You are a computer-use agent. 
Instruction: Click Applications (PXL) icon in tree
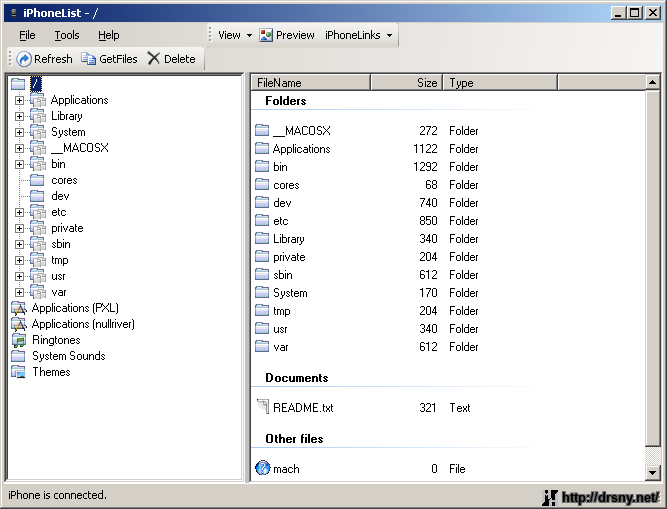[x=18, y=308]
